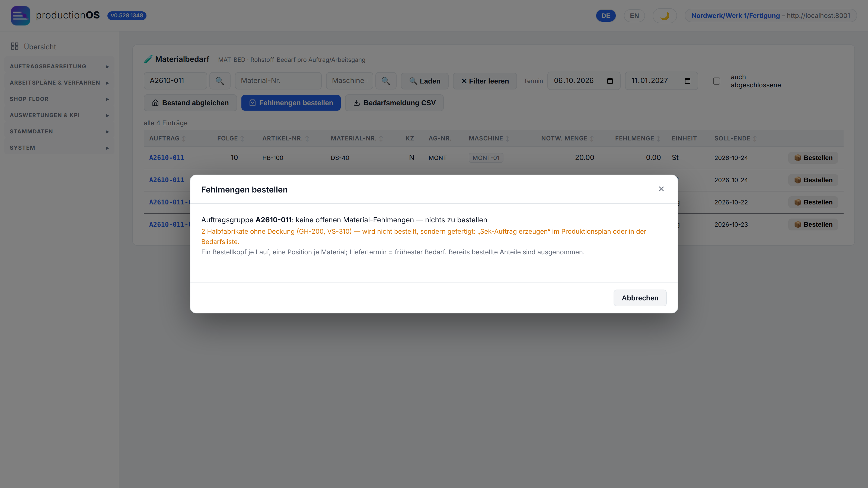This screenshot has height=488, width=868.
Task: Sort by Material-Nr. column
Action: tap(357, 139)
